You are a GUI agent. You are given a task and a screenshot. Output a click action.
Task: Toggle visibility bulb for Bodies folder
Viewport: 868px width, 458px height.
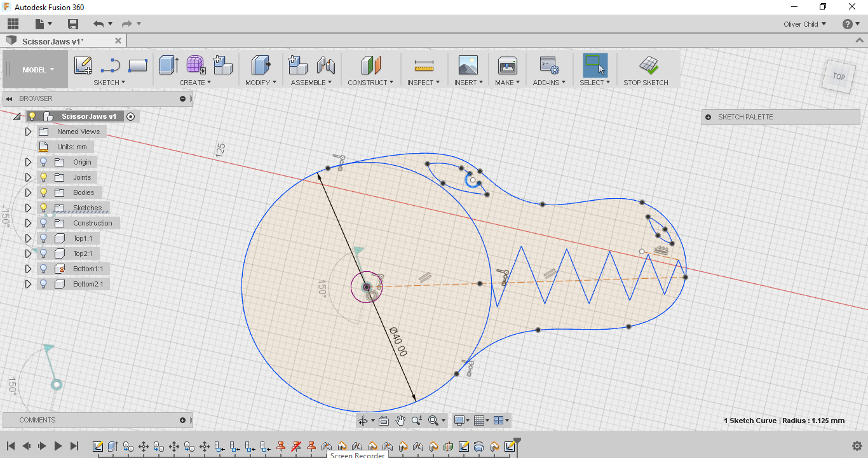tap(44, 192)
